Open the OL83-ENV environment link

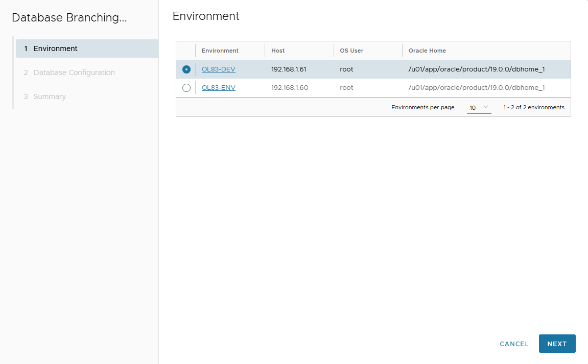pyautogui.click(x=218, y=87)
